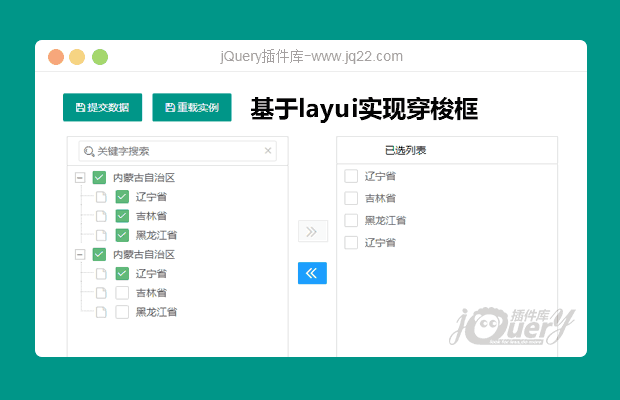620x400 pixels.
Task: Uncheck 黑龙江省 under the first tree group
Action: tap(122, 235)
